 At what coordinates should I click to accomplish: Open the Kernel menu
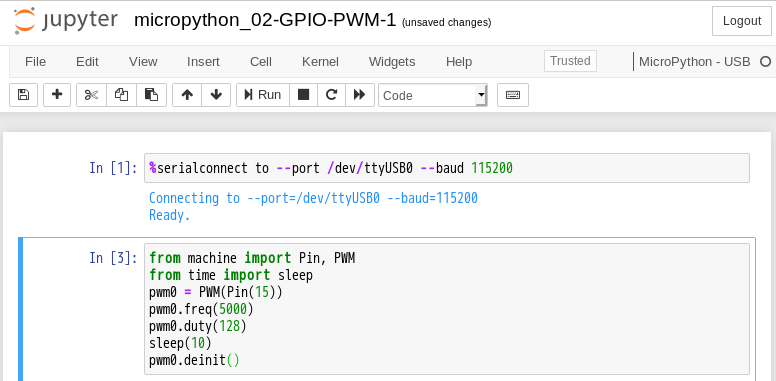(320, 61)
